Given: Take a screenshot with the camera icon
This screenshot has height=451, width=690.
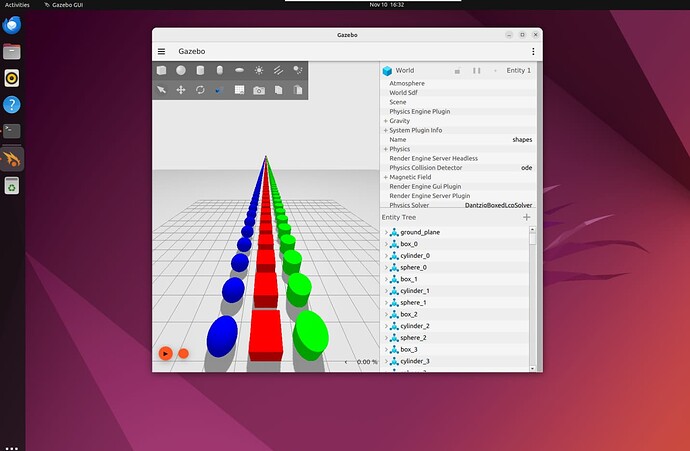Looking at the screenshot, I should coord(259,90).
